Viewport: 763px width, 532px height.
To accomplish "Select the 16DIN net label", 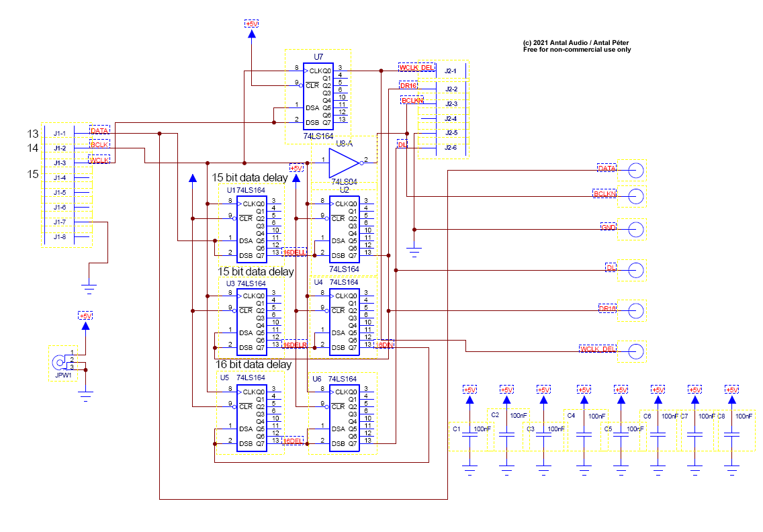I will [384, 345].
